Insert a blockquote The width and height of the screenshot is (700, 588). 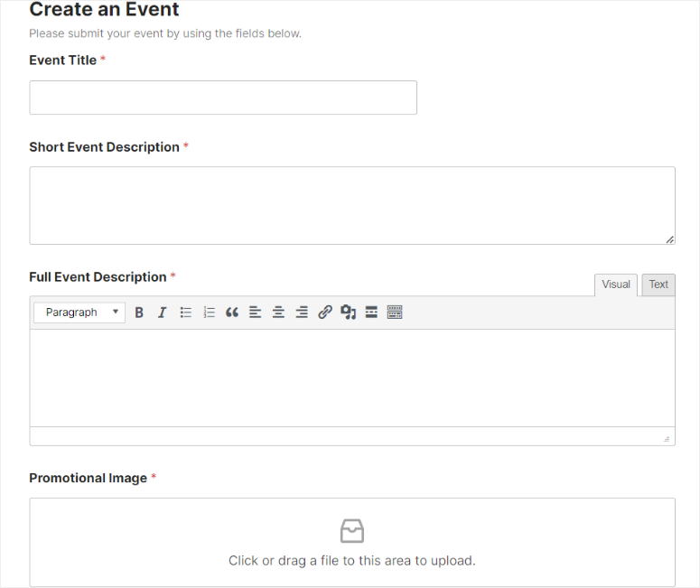click(x=232, y=313)
